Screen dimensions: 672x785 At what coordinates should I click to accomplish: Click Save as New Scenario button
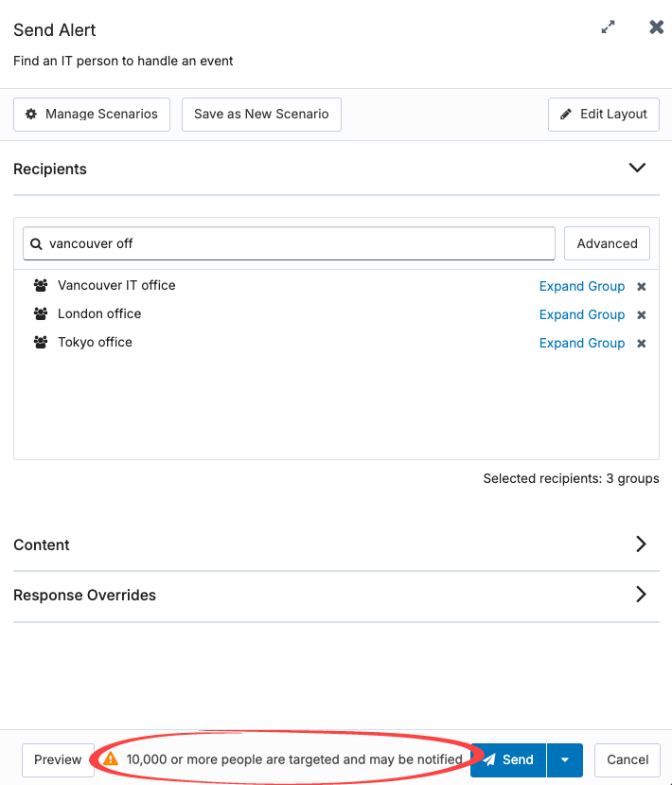[x=261, y=115]
